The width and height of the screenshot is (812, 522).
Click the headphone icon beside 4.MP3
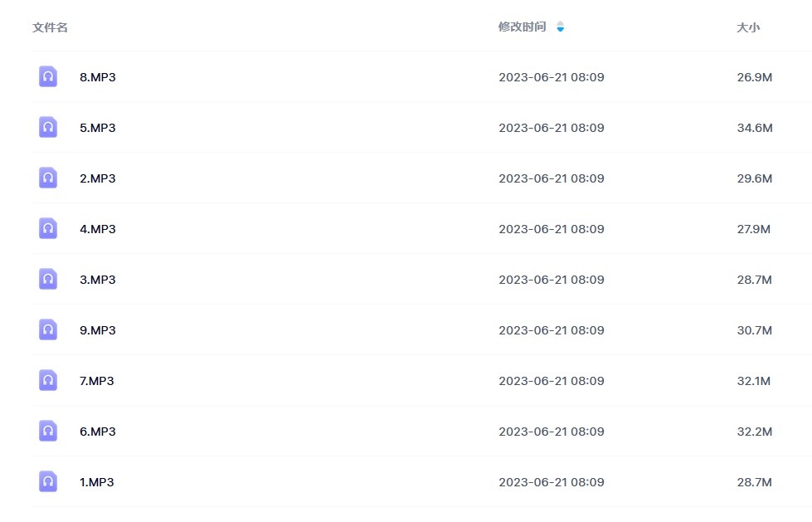pyautogui.click(x=48, y=228)
